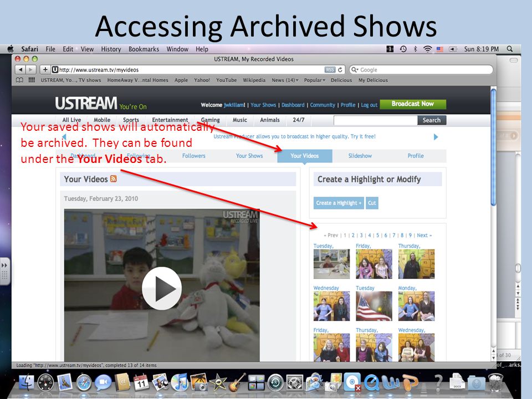The image size is (532, 399).
Task: Open the File menu
Action: click(x=50, y=49)
